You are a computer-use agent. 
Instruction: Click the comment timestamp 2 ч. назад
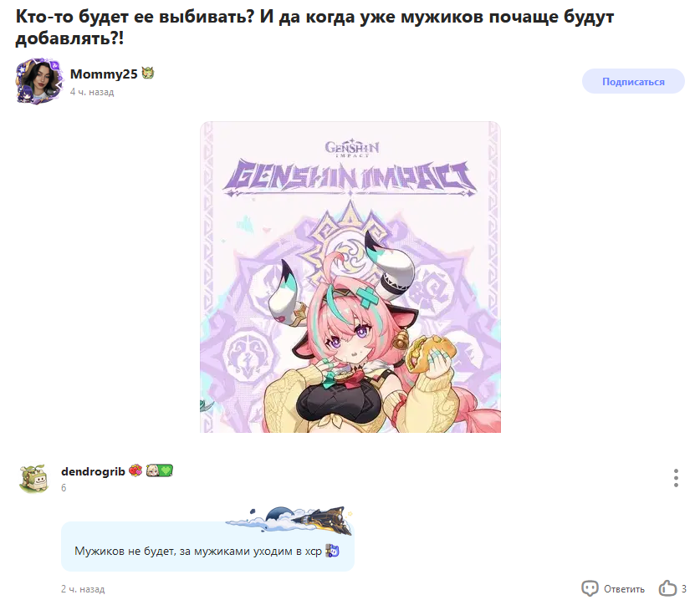coord(83,589)
